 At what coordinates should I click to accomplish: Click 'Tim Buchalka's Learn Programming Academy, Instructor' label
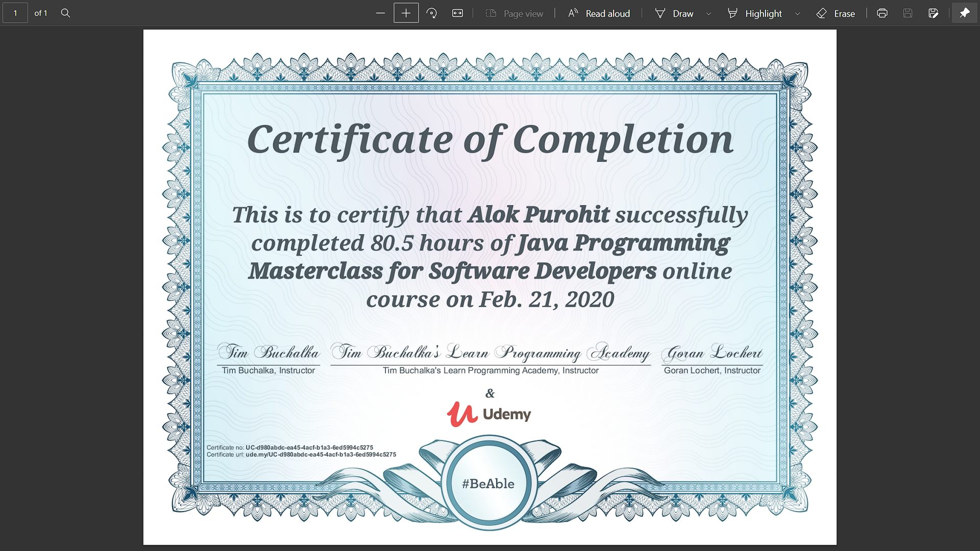491,370
